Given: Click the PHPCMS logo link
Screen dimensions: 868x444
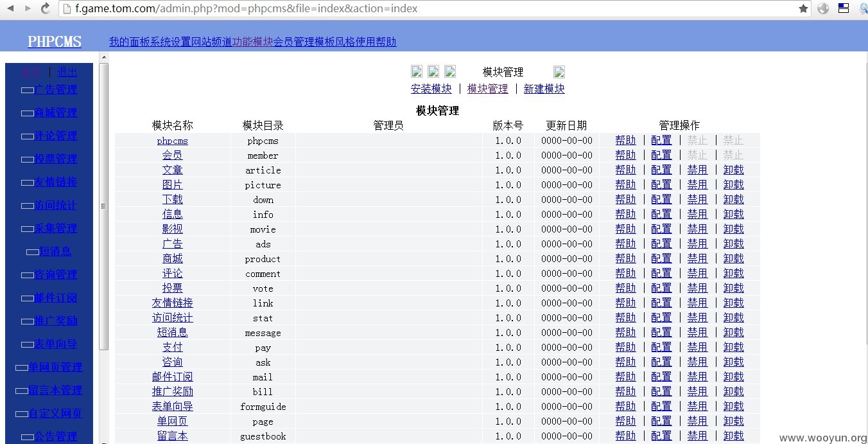Looking at the screenshot, I should (55, 42).
